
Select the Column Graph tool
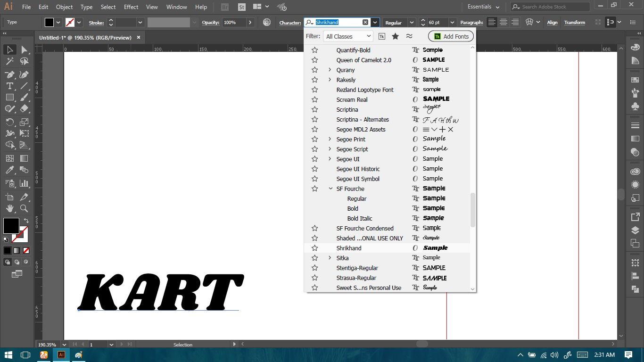click(24, 183)
